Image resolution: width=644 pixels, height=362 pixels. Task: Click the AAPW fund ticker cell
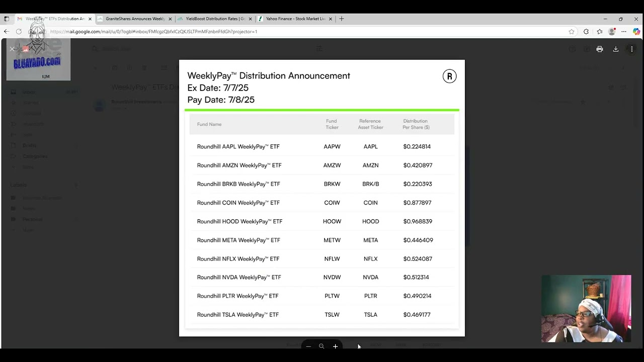click(x=332, y=147)
